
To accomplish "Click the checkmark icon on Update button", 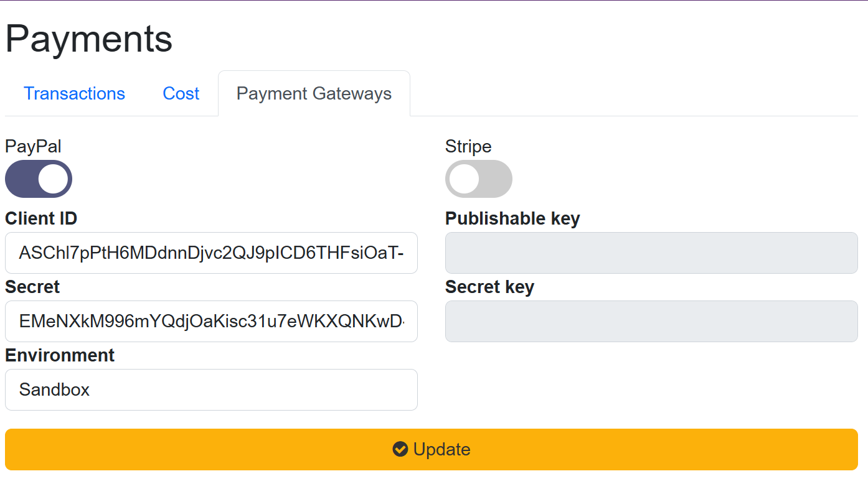I will click(400, 449).
